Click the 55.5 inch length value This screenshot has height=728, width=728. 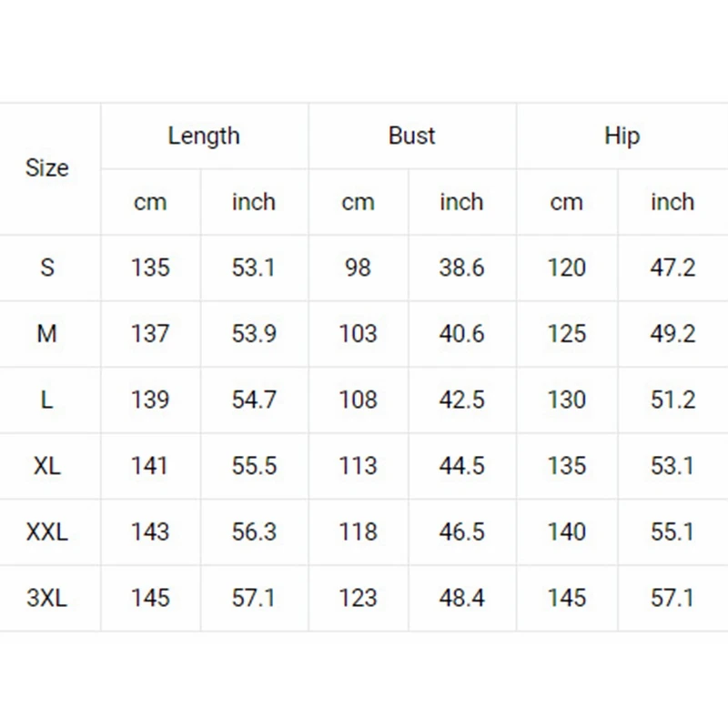[254, 466]
